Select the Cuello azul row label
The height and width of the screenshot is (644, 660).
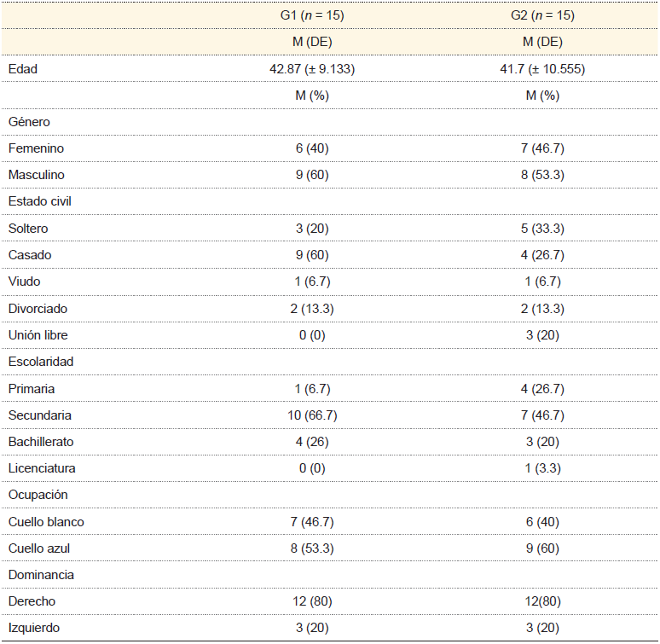click(39, 548)
